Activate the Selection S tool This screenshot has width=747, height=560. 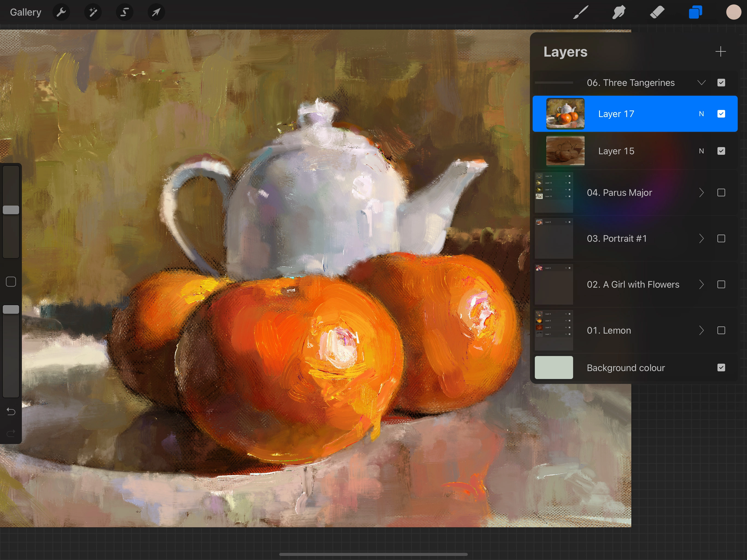[125, 13]
